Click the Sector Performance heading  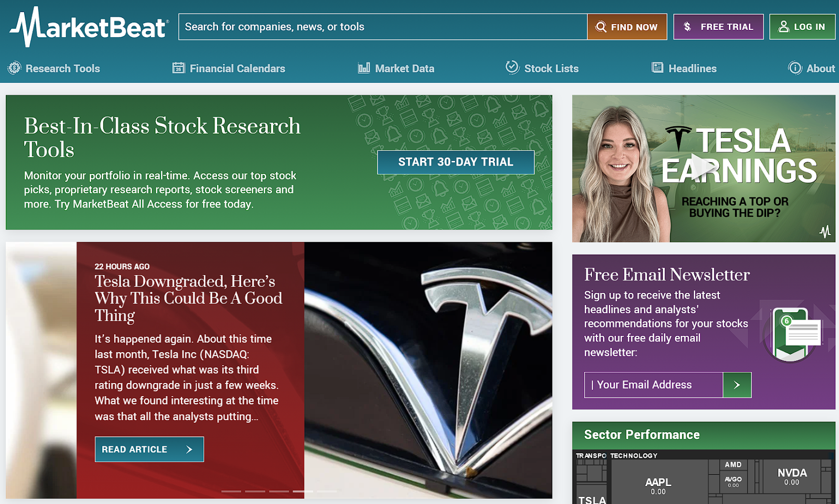click(x=642, y=435)
